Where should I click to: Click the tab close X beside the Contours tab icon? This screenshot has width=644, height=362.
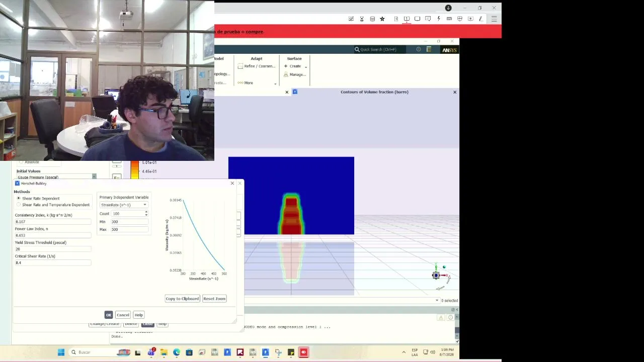click(287, 92)
